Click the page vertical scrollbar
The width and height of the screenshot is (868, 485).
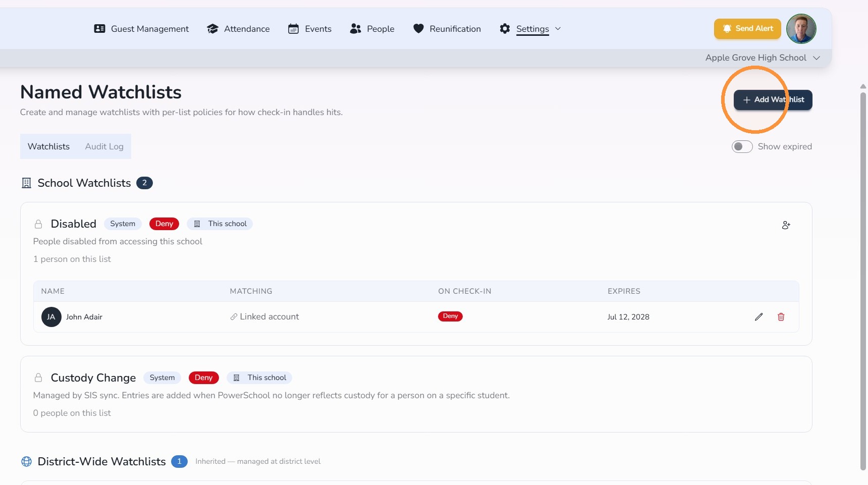(x=863, y=281)
